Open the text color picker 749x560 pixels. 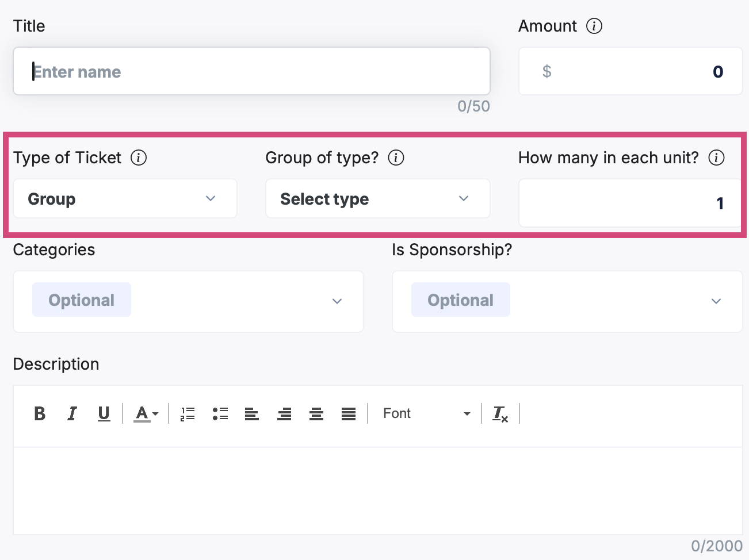click(146, 413)
